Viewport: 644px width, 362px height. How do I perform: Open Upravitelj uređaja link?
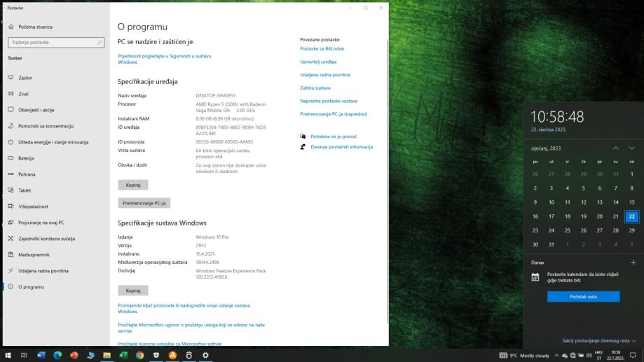318,62
